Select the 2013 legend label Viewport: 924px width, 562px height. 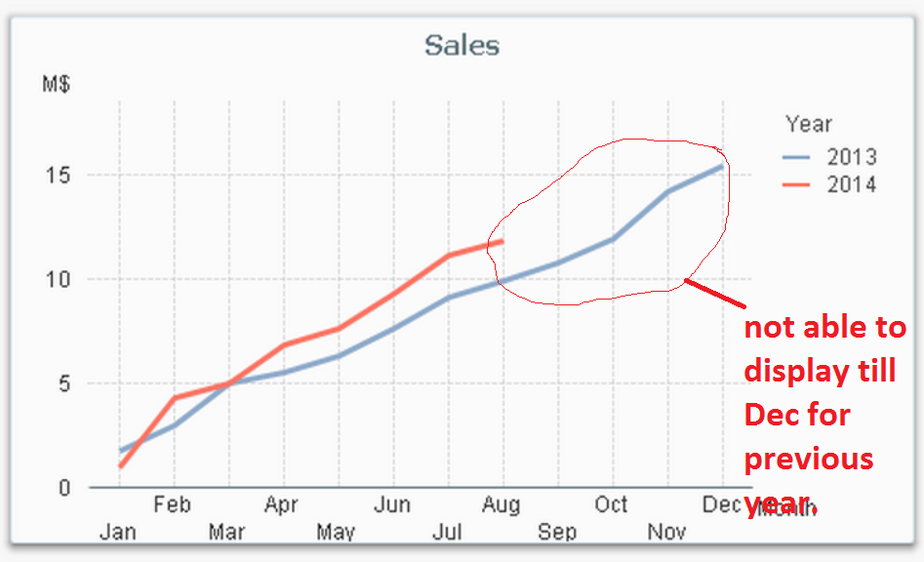tap(851, 157)
